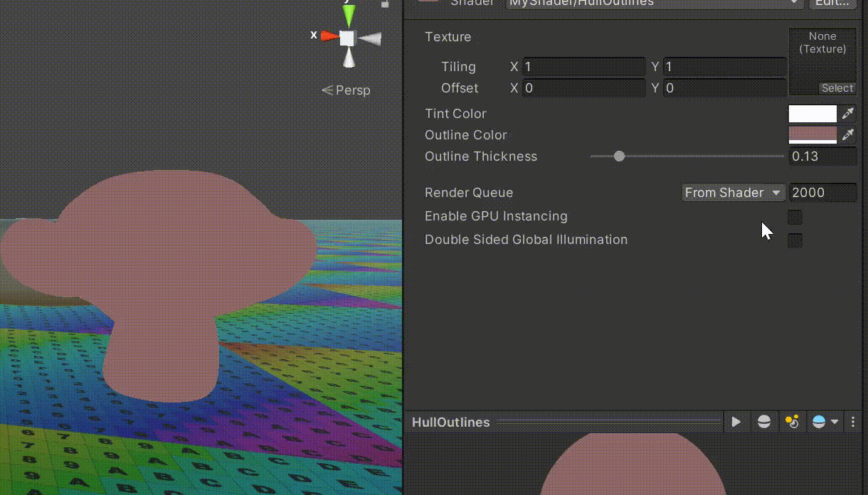868x495 pixels.
Task: Pick Tint Color with the eyedropper
Action: click(x=848, y=113)
